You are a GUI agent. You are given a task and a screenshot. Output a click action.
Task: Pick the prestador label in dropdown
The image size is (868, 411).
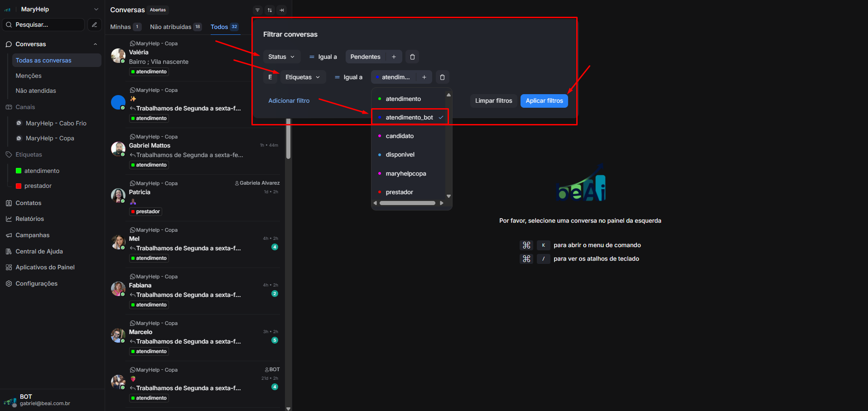point(399,192)
